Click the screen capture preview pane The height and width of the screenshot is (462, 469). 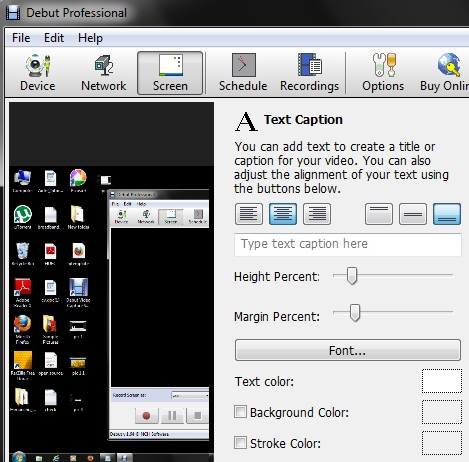[x=111, y=282]
